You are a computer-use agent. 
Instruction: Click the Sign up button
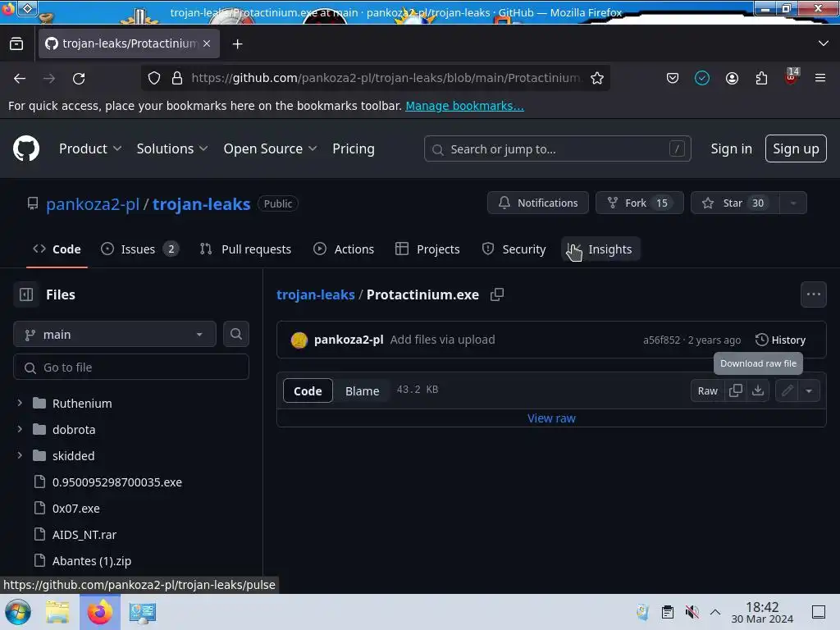click(796, 148)
